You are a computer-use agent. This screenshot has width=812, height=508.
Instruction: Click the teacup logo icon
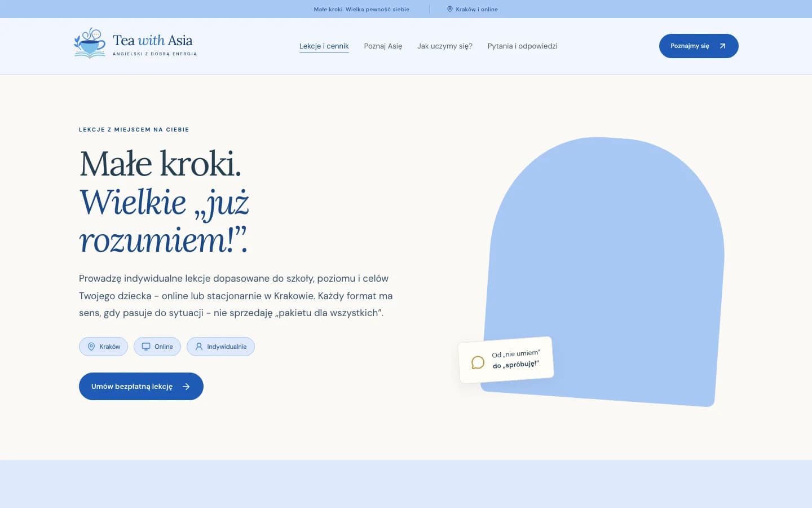(90, 43)
